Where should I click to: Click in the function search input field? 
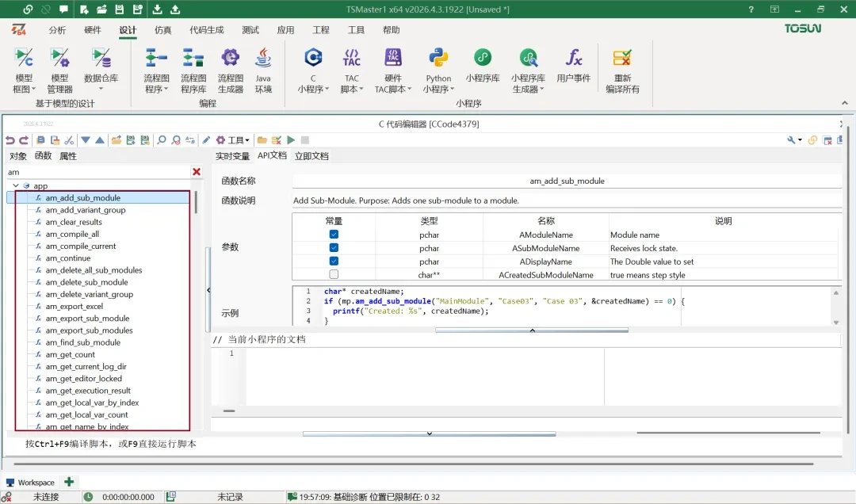point(95,172)
